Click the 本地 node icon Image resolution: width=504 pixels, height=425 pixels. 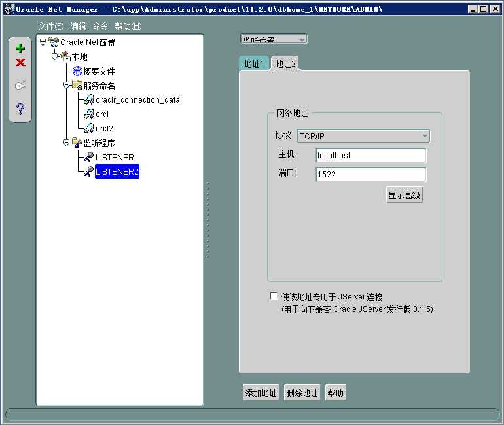point(65,56)
